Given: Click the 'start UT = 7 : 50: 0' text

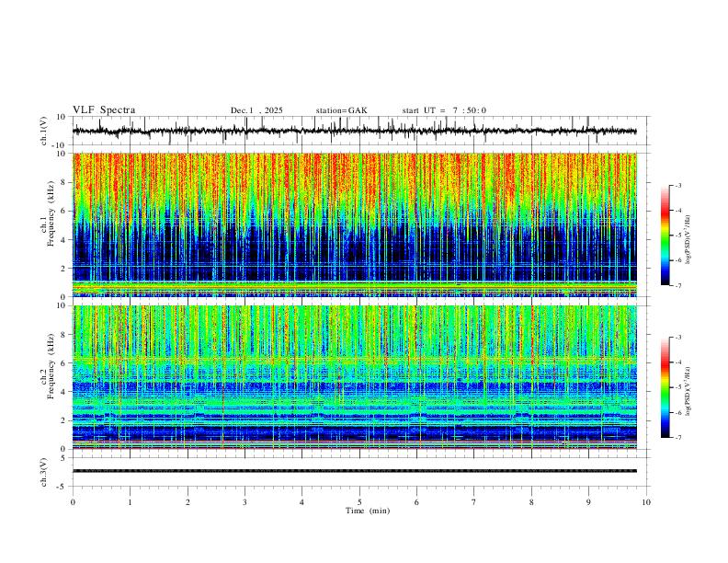Looking at the screenshot, I should coord(444,110).
